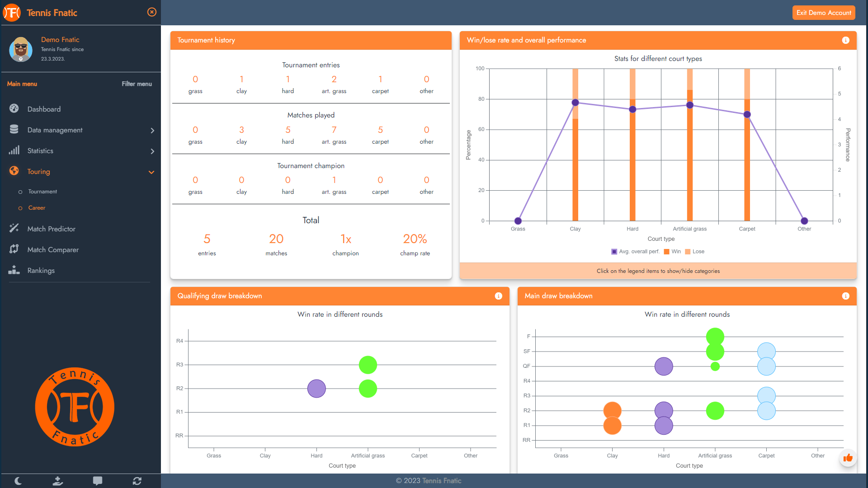Click the Dashboard gauge icon
Viewport: 868px width, 488px height.
click(x=14, y=108)
